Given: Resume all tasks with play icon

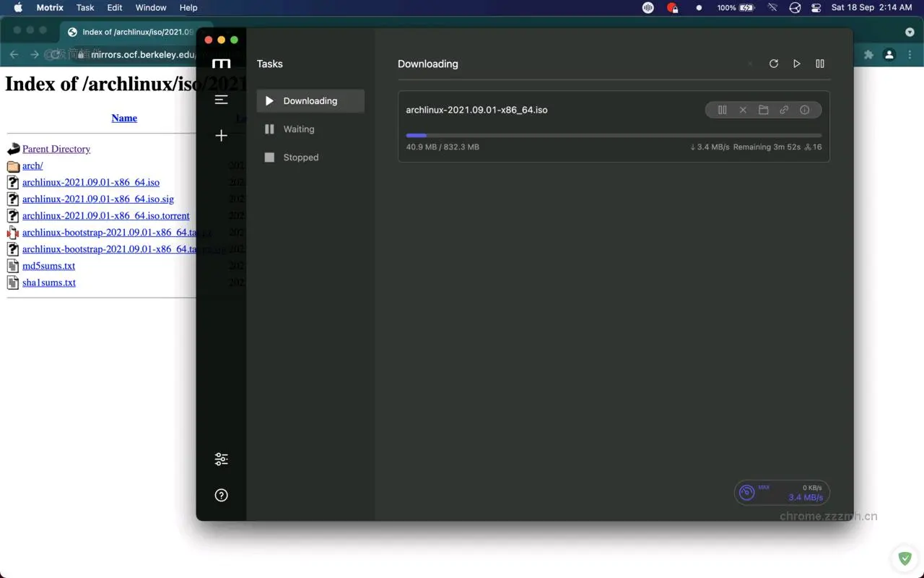Looking at the screenshot, I should (797, 64).
